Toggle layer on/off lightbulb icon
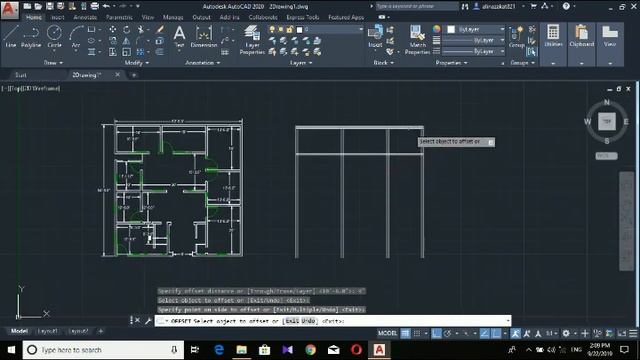This screenshot has width=640, height=360. 272,29
